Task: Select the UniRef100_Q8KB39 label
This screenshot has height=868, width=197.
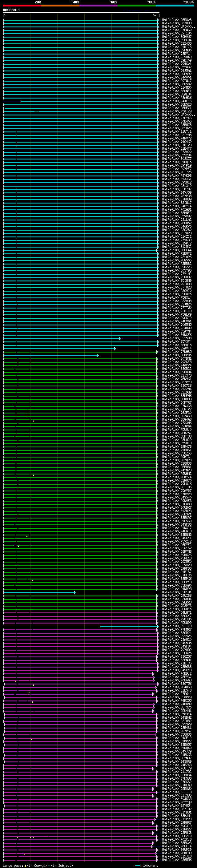Action: coord(176,399)
